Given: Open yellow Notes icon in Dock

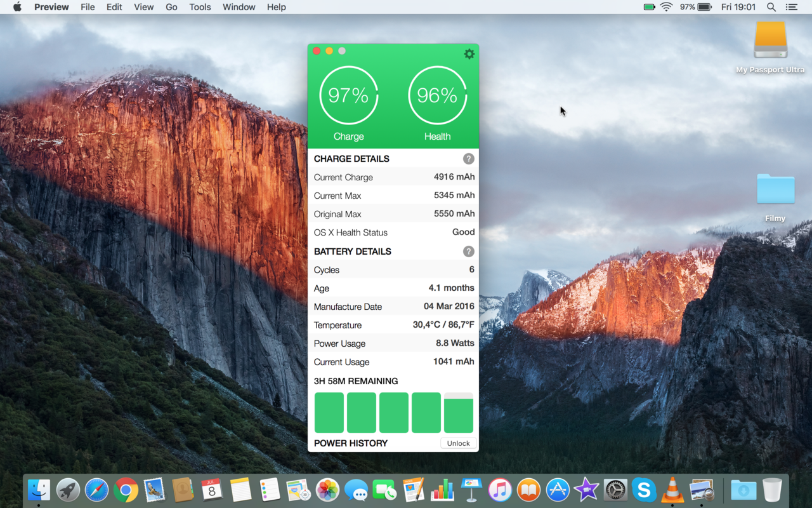Looking at the screenshot, I should point(241,490).
